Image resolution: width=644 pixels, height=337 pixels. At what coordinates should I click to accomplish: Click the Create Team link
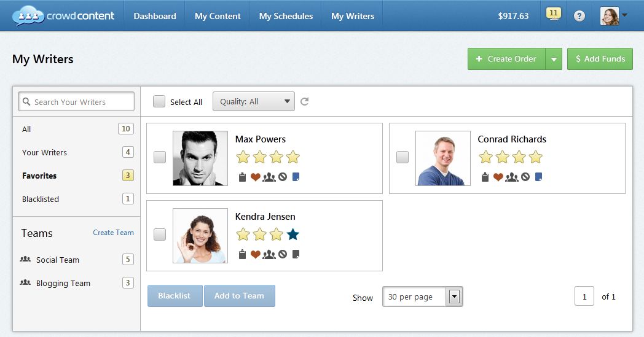pos(113,233)
